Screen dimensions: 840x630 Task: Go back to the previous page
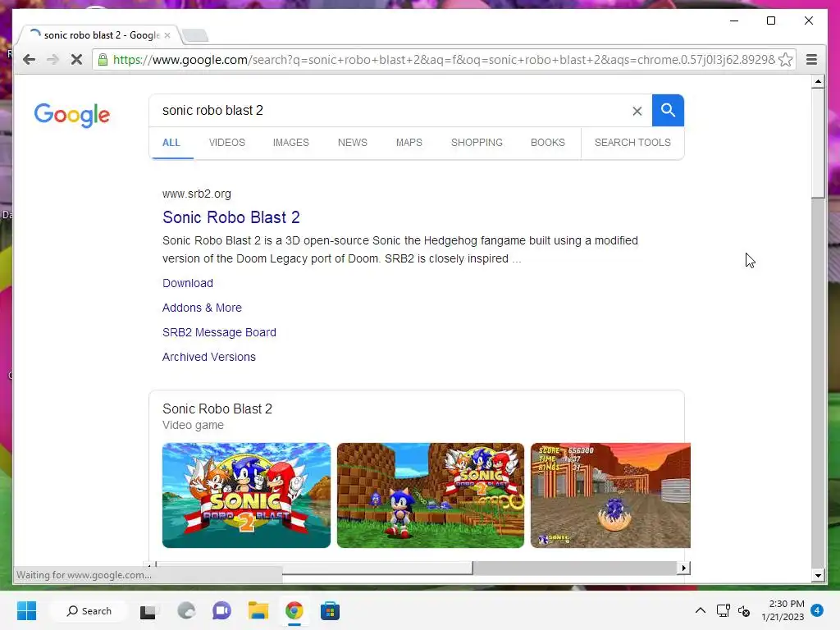(x=29, y=59)
